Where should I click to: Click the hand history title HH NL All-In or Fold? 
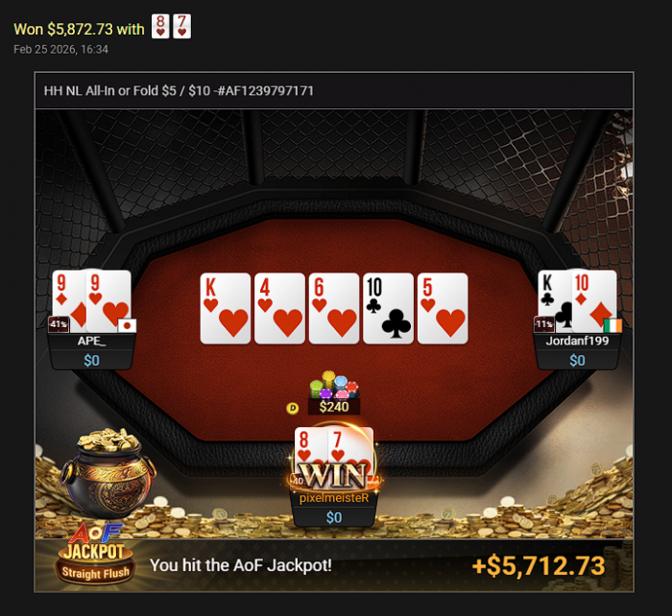(179, 91)
